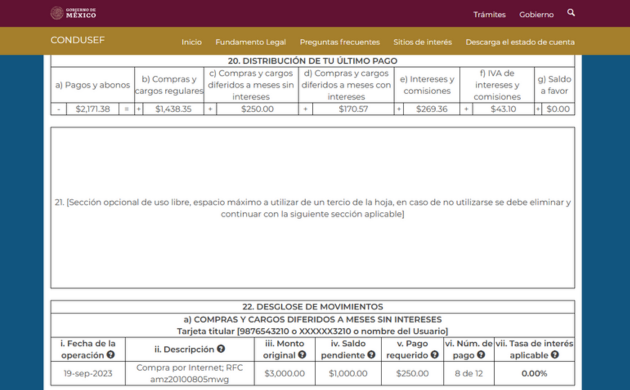This screenshot has height=390, width=630.
Task: Click Compra por Internet description cell
Action: pos(190,373)
